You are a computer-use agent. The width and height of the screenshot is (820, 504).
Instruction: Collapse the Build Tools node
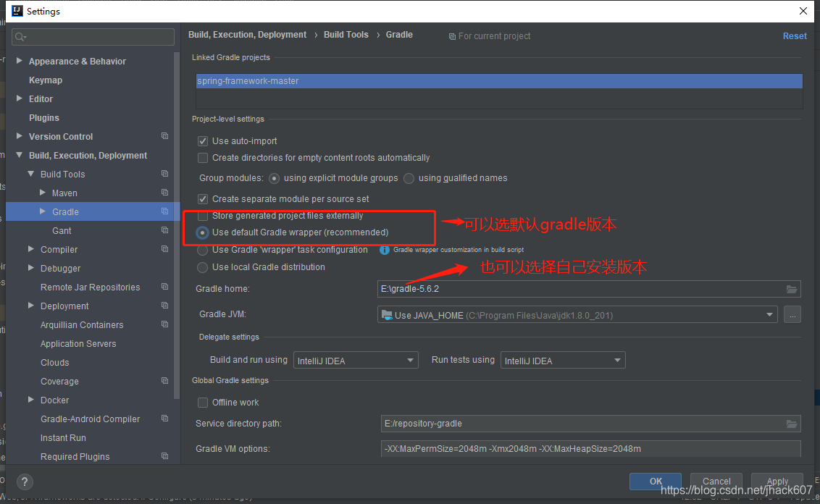coord(31,174)
